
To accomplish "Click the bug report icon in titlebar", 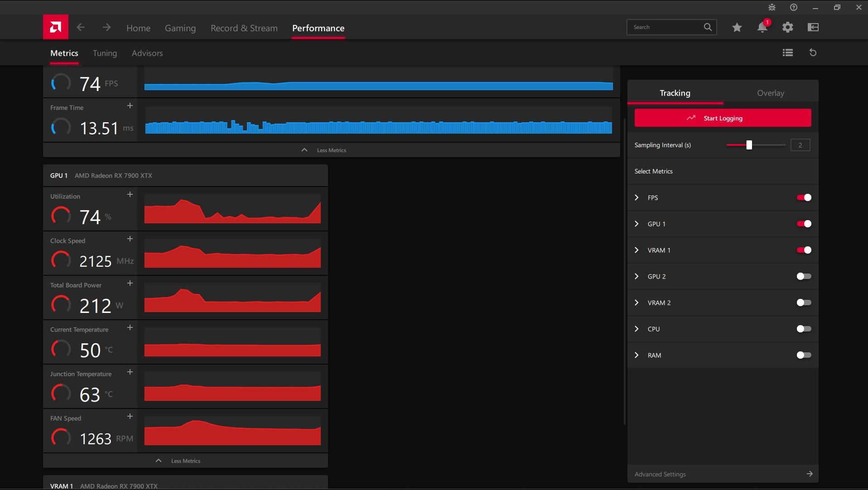I will tap(772, 7).
